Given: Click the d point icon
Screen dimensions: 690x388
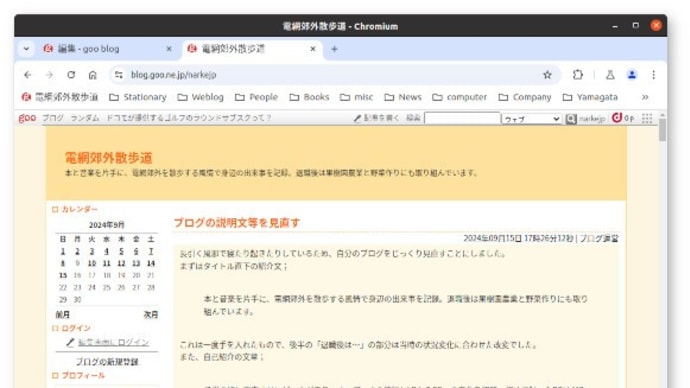Looking at the screenshot, I should [x=617, y=117].
